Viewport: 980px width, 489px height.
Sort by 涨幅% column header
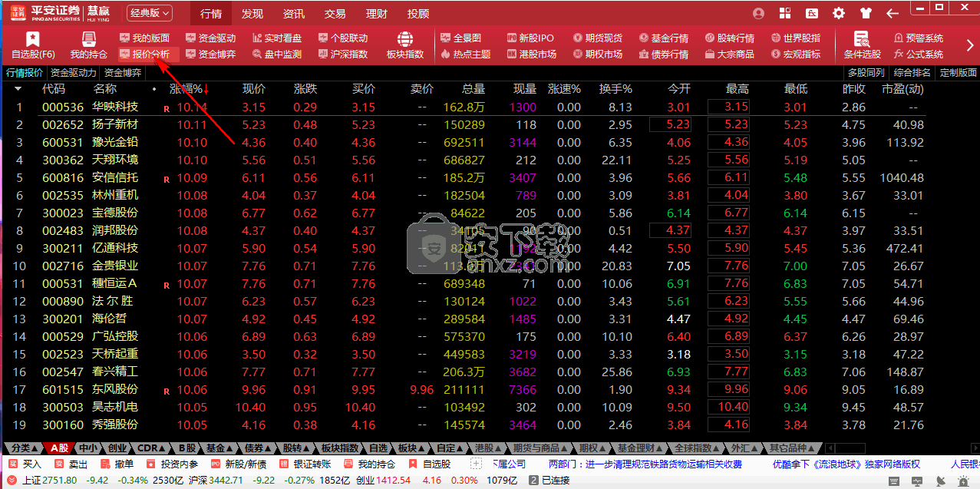click(189, 89)
